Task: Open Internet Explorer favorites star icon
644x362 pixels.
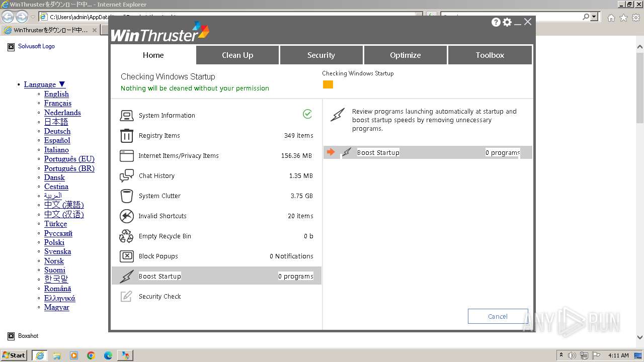Action: click(623, 18)
